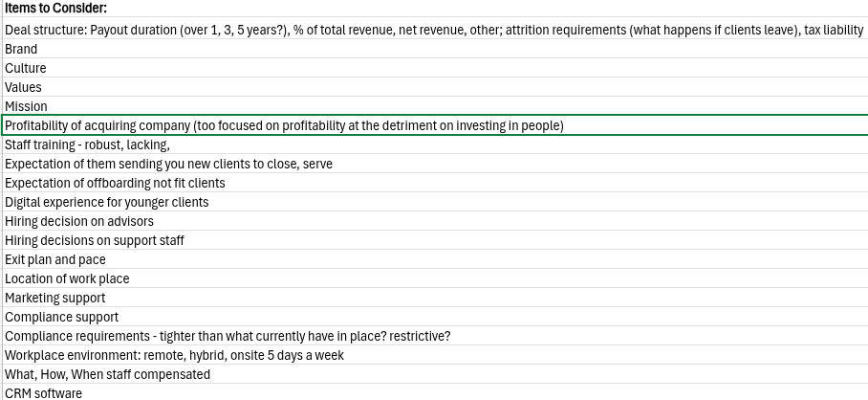Select the 'Brand' cell
Image resolution: width=868 pixels, height=400 pixels.
[x=435, y=49]
